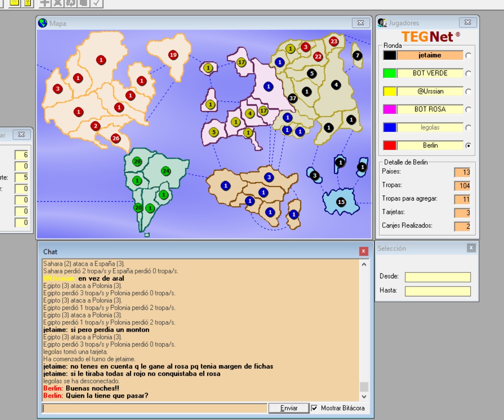This screenshot has height=420, width=504.
Task: Click the gray checkmark toolbar icon
Action: (97, 3)
